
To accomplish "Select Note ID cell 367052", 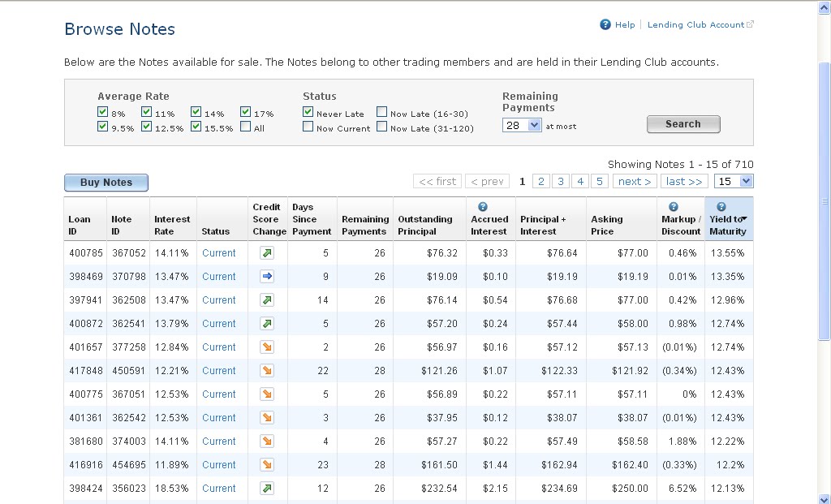I will pyautogui.click(x=129, y=252).
